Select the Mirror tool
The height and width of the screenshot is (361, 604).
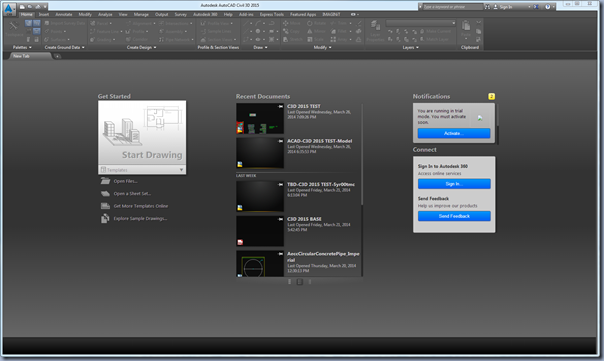coord(316,31)
